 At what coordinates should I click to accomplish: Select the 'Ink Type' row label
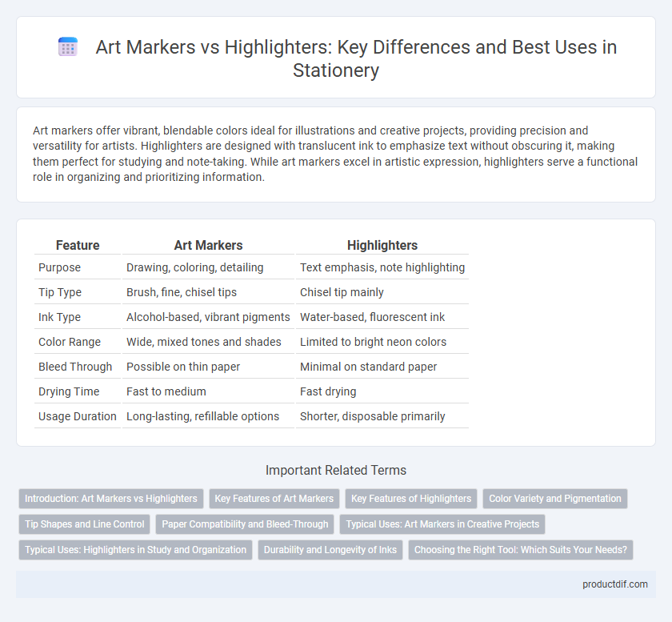coord(59,318)
